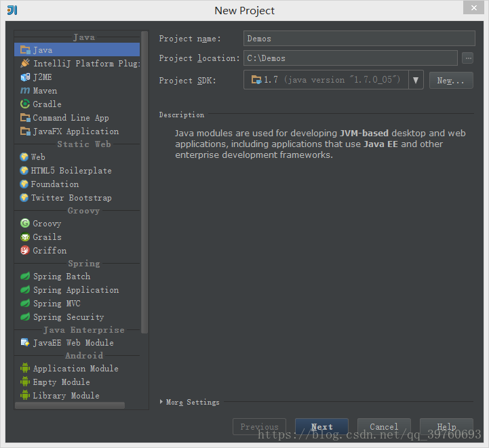Screen dimensions: 489x448
Task: Click the Grails icon
Action: pos(25,237)
